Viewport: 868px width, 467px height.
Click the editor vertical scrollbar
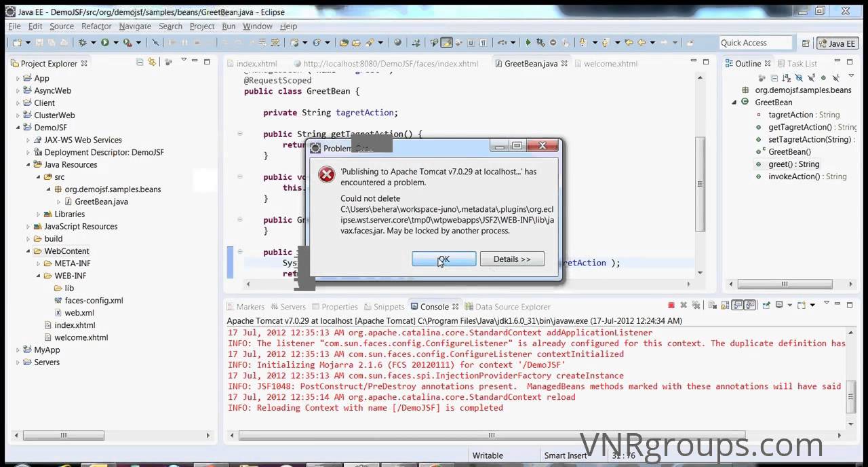pos(700,183)
